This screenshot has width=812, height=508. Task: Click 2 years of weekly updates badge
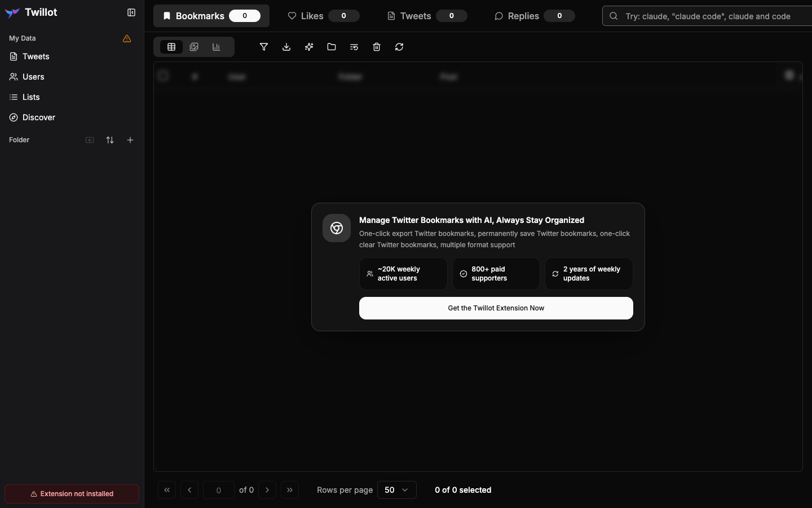tap(589, 274)
